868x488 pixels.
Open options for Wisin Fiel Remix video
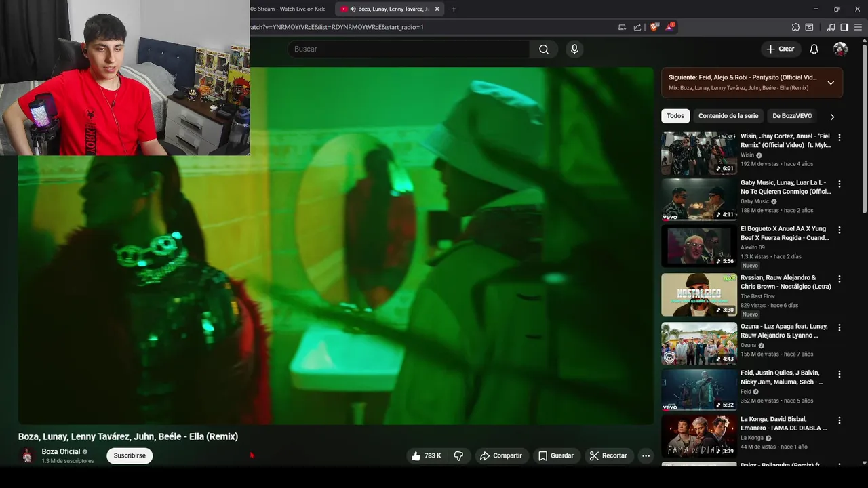pos(840,137)
